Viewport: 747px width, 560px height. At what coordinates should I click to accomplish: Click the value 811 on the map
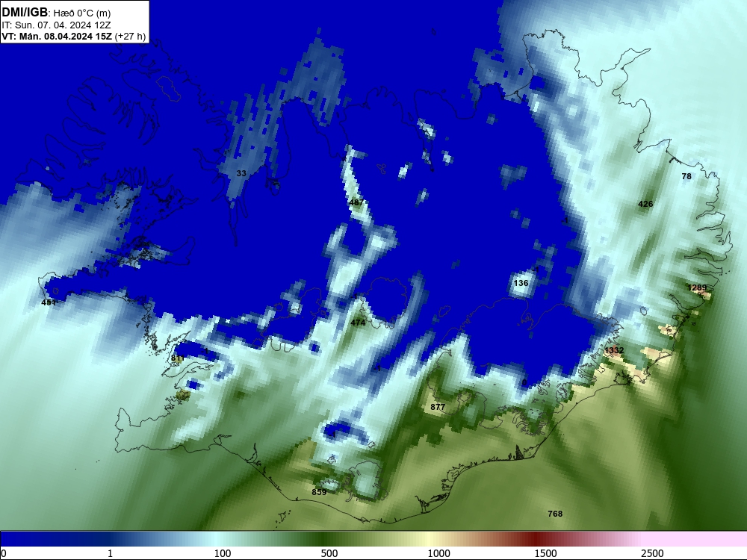click(178, 358)
